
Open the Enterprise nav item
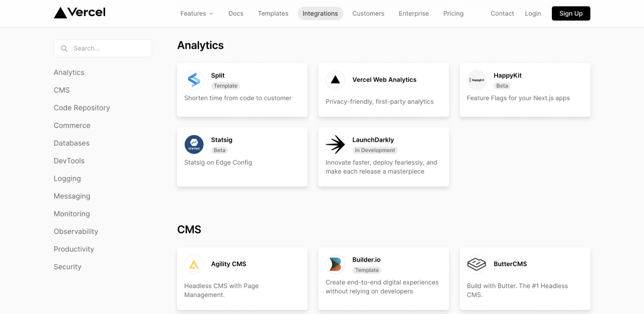pos(414,14)
